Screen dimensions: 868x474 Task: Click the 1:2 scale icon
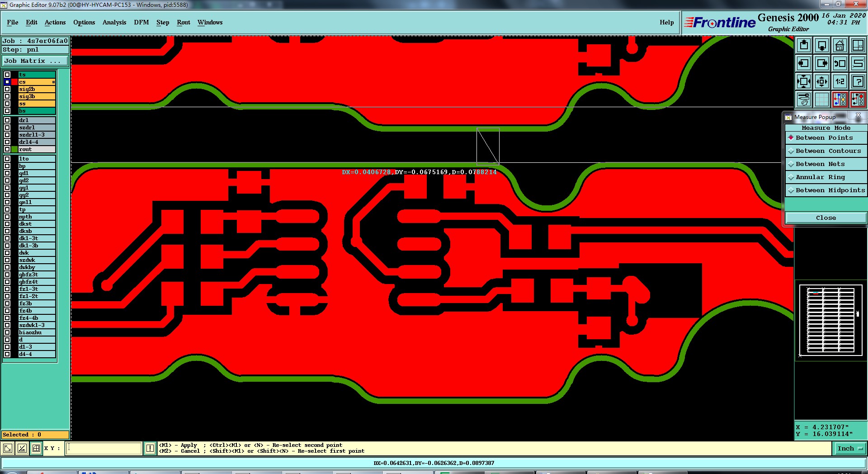pos(840,81)
